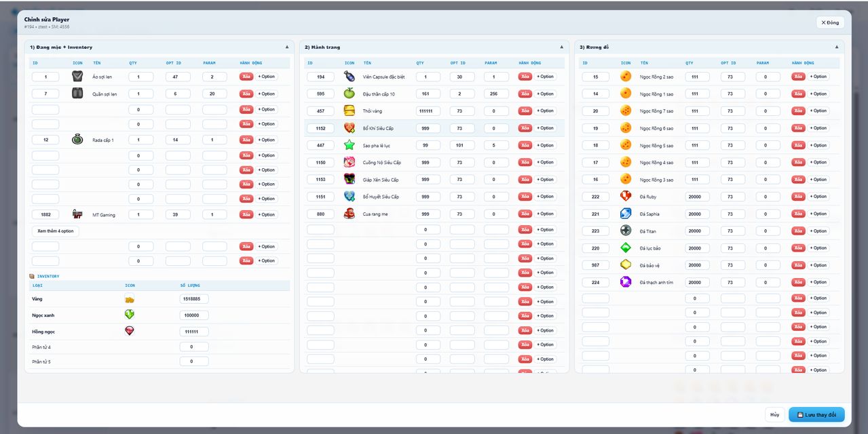The image size is (868, 434).
Task: Click the QTY field of Đá Titan
Action: tap(698, 231)
